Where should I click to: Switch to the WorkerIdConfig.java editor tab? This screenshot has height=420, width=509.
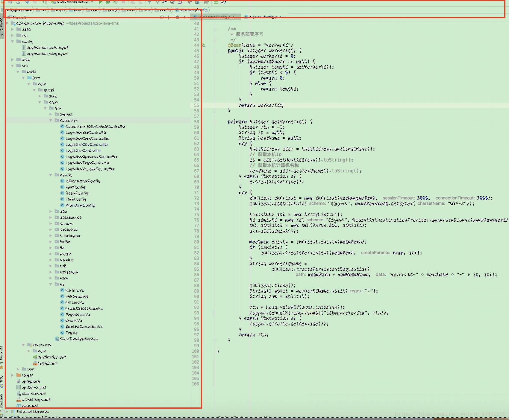265,17
